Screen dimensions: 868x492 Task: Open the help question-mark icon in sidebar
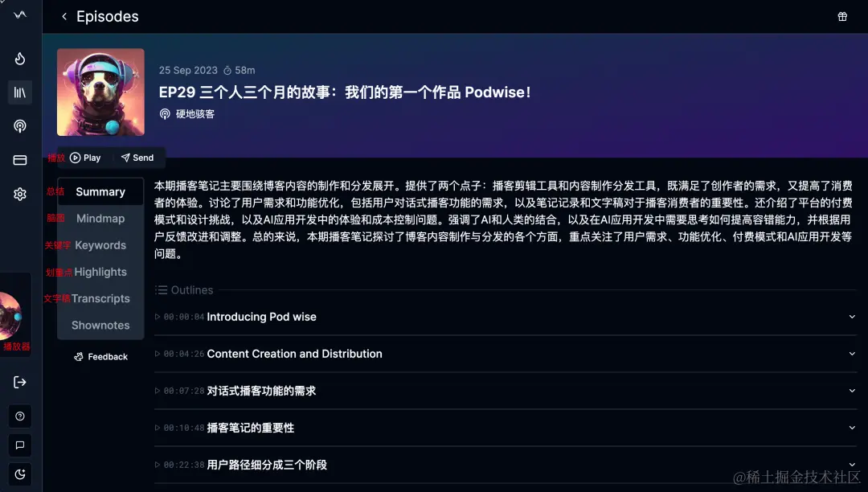point(19,416)
